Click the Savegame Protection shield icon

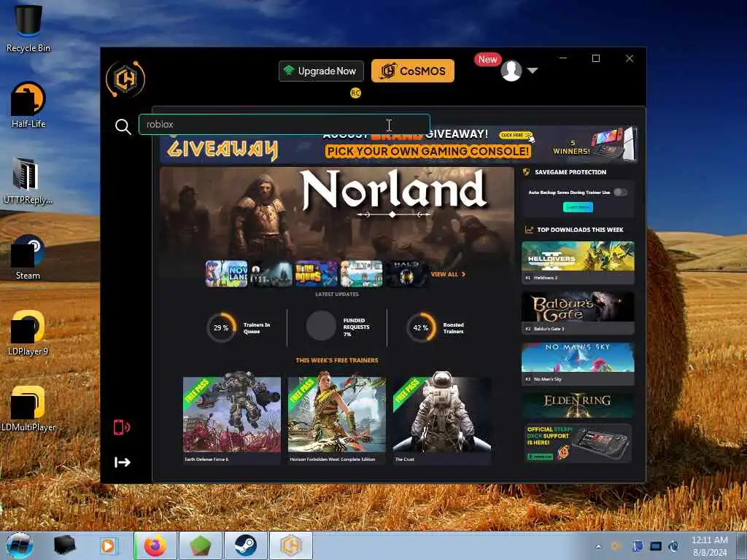(x=527, y=172)
